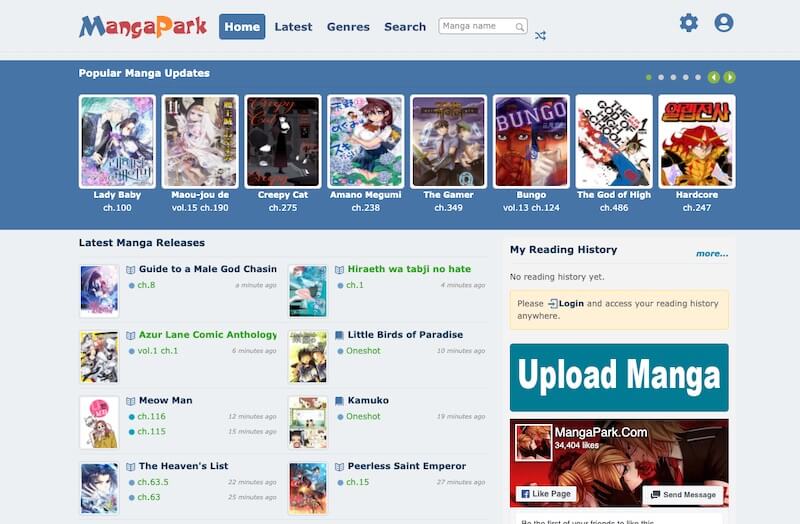This screenshot has width=800, height=524.
Task: Open Azur Lane vol.1 ch.1
Action: pos(158,351)
